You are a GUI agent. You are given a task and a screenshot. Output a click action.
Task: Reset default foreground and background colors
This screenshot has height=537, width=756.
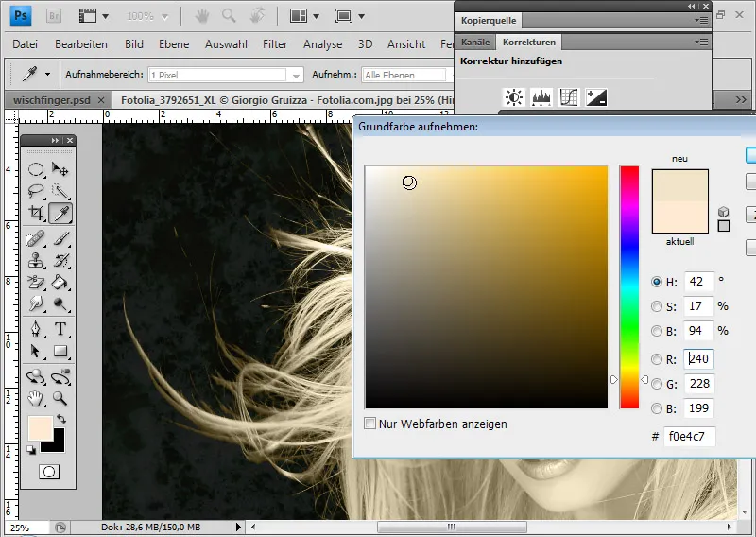31,450
